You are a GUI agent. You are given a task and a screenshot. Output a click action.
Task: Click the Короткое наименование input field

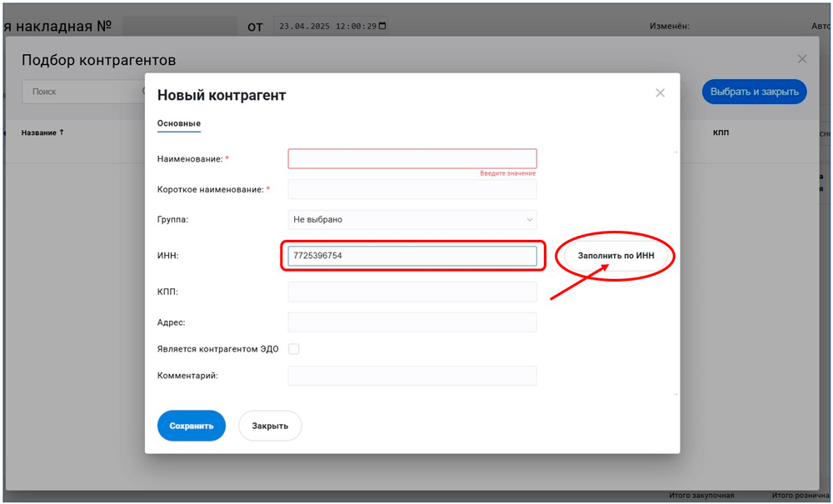pos(412,190)
